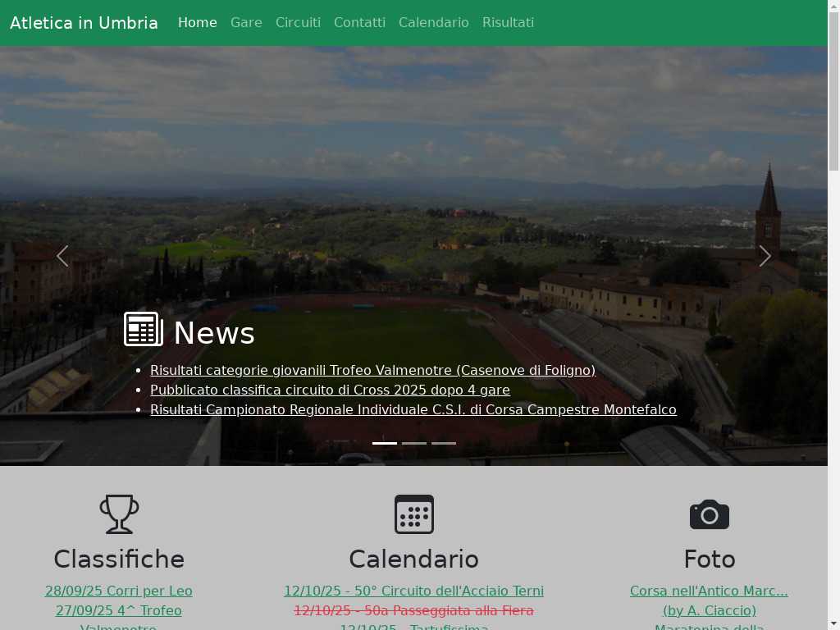
Task: Open Corsa nell'Antico Marc... photo gallery link
Action: [709, 591]
